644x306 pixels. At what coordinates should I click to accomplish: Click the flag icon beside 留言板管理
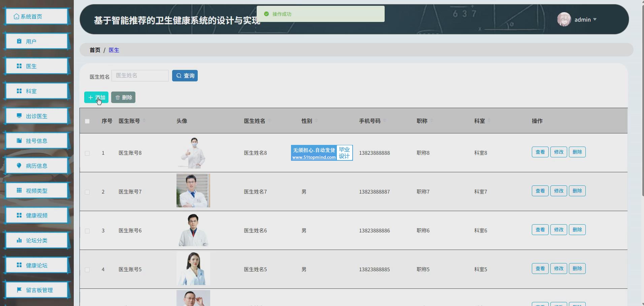click(19, 290)
